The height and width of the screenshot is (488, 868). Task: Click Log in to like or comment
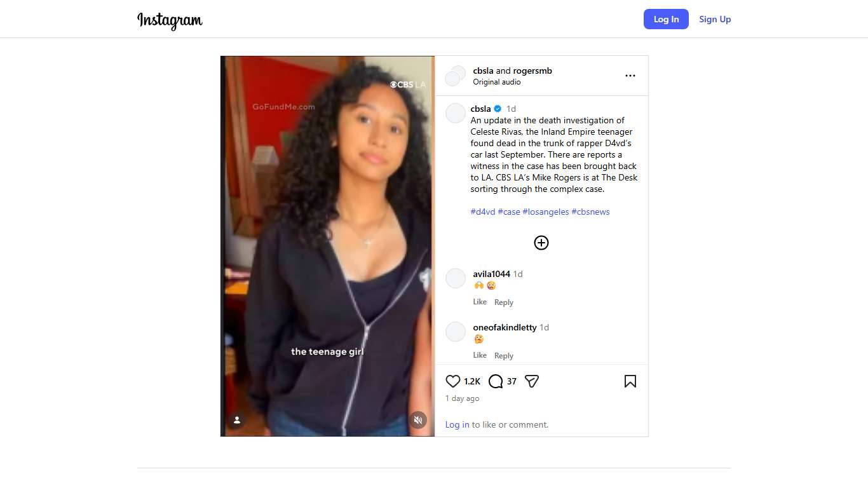(x=457, y=424)
